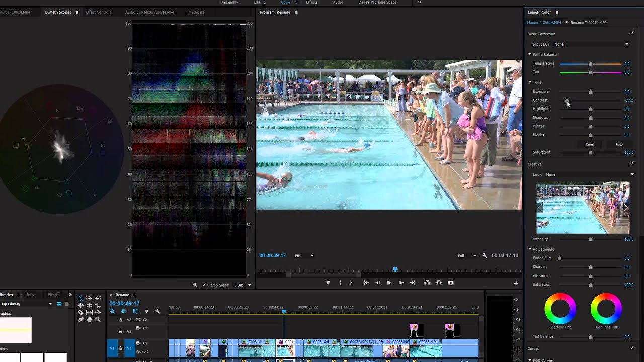Select the Rate Stretch tool

point(98,305)
